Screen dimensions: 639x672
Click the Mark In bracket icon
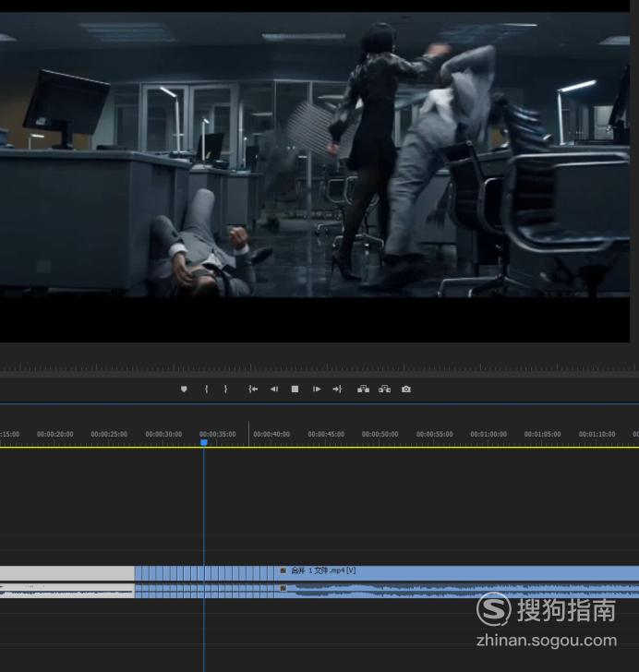click(x=206, y=390)
